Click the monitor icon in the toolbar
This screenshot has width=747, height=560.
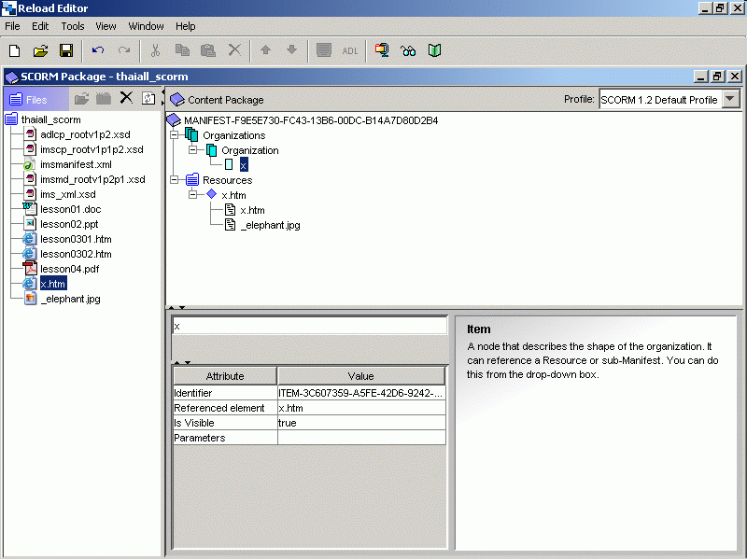click(x=382, y=50)
